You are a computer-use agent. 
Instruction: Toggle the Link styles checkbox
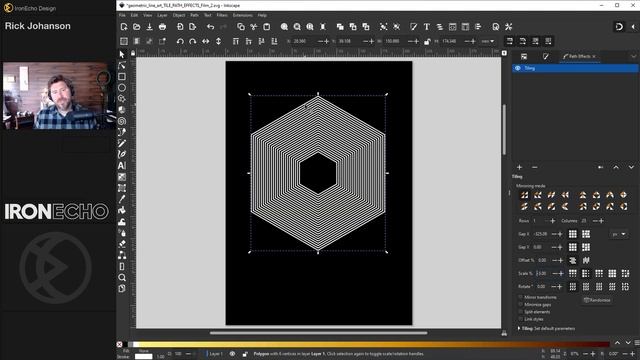[520, 319]
